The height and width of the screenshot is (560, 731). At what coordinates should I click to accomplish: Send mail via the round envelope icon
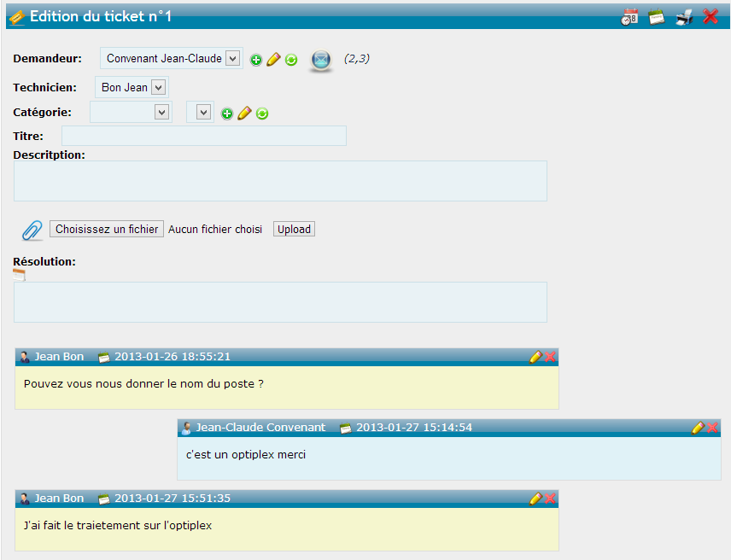tap(321, 60)
